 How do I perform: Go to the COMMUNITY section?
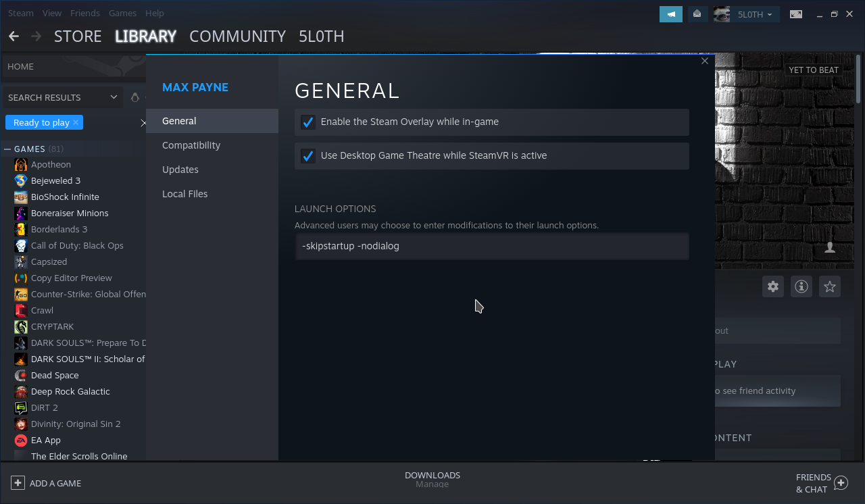[x=237, y=36]
